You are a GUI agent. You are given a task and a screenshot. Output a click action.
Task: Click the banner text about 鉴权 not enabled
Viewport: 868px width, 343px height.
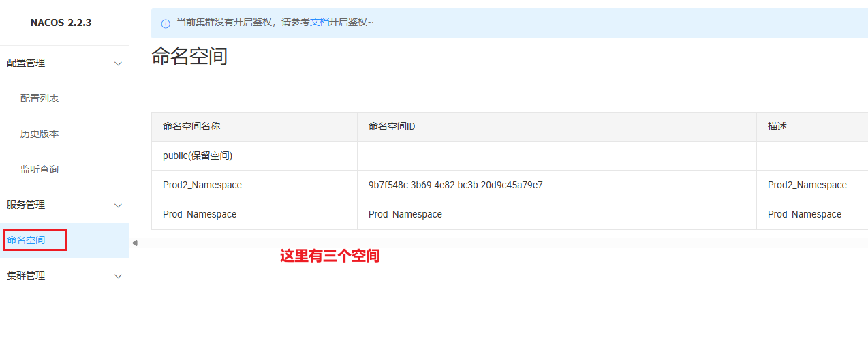(x=275, y=22)
